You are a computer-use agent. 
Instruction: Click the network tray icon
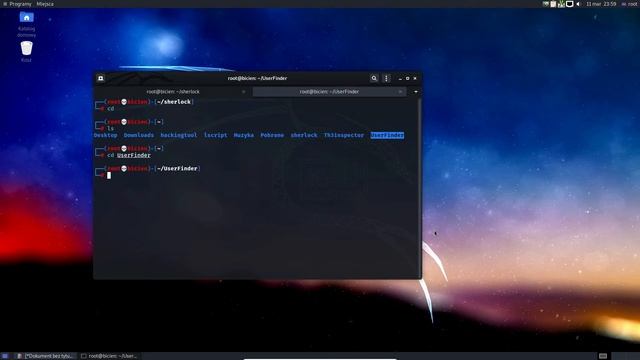(x=561, y=4)
